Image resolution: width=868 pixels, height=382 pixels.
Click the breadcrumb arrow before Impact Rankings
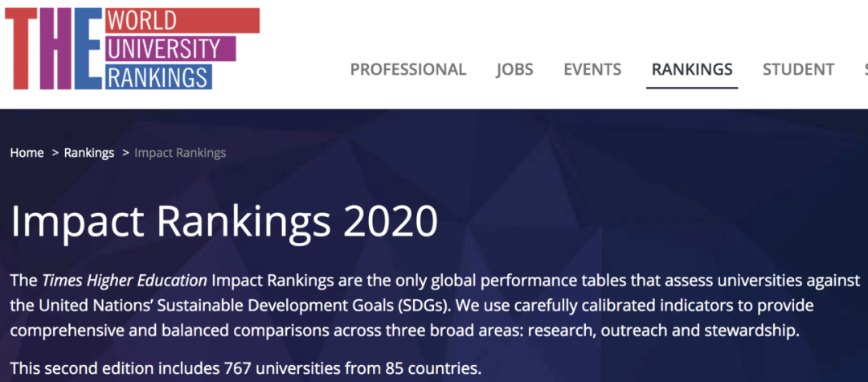tap(125, 153)
